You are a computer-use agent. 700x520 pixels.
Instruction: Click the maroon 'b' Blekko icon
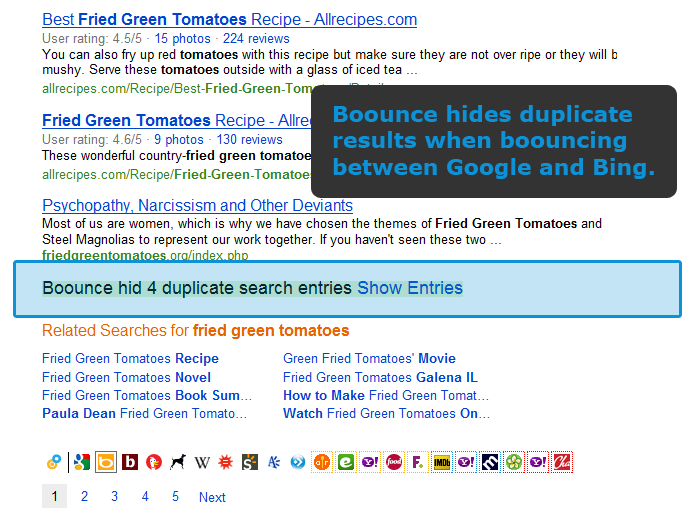click(x=130, y=462)
